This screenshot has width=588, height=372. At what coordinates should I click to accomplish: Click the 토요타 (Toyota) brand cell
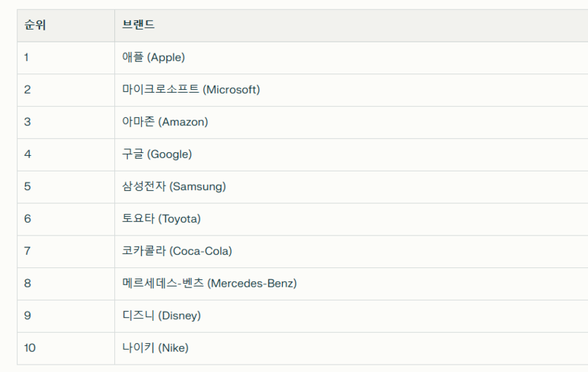tap(161, 219)
